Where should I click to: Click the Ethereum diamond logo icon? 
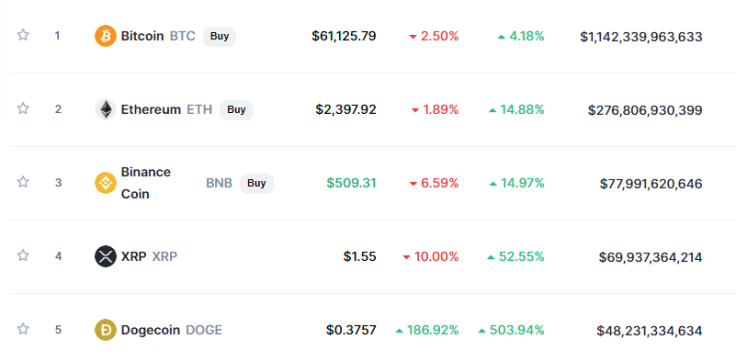pyautogui.click(x=106, y=109)
